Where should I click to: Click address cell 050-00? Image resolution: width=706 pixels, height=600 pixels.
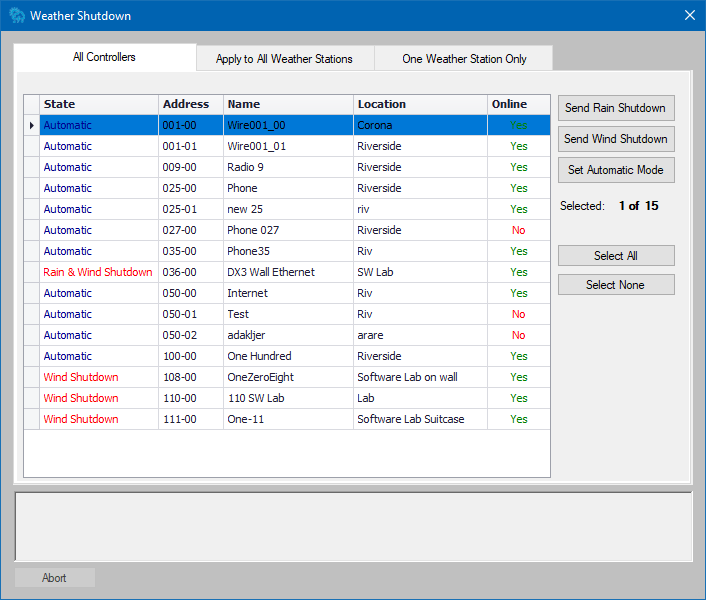tap(191, 293)
